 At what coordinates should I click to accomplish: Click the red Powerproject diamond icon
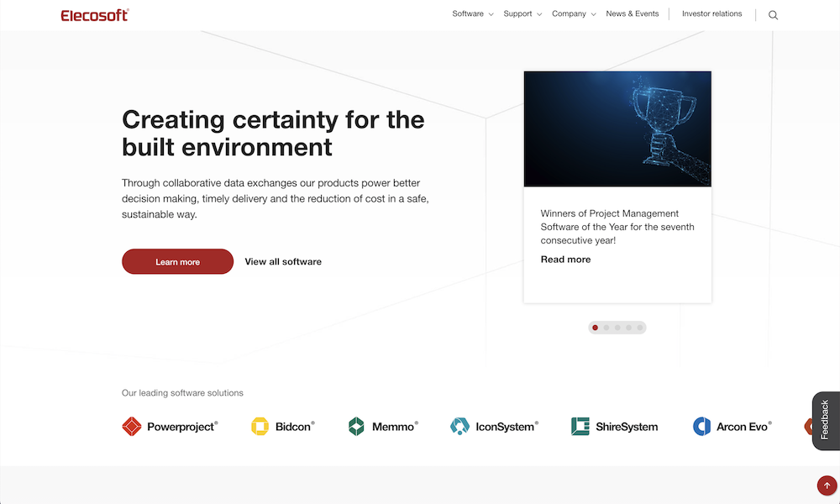(131, 427)
